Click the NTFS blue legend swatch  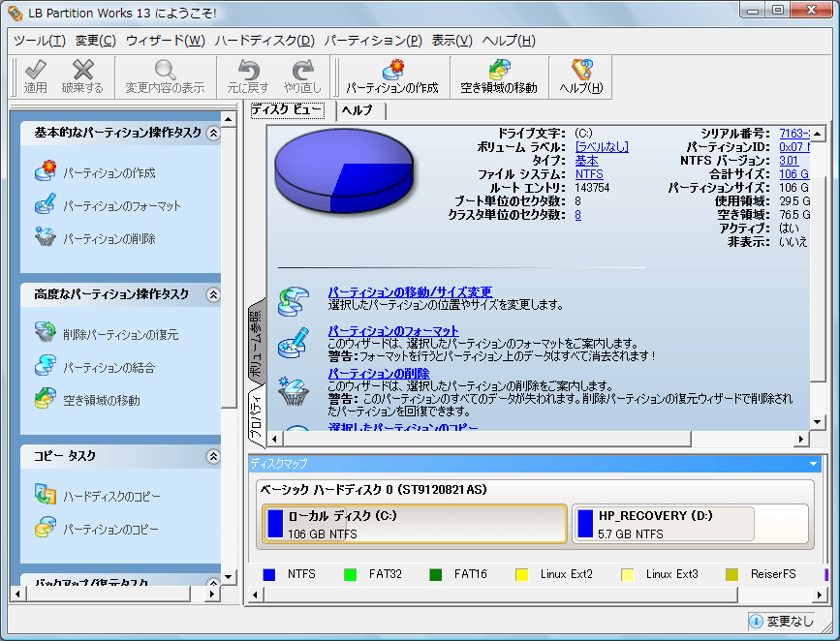pos(269,574)
